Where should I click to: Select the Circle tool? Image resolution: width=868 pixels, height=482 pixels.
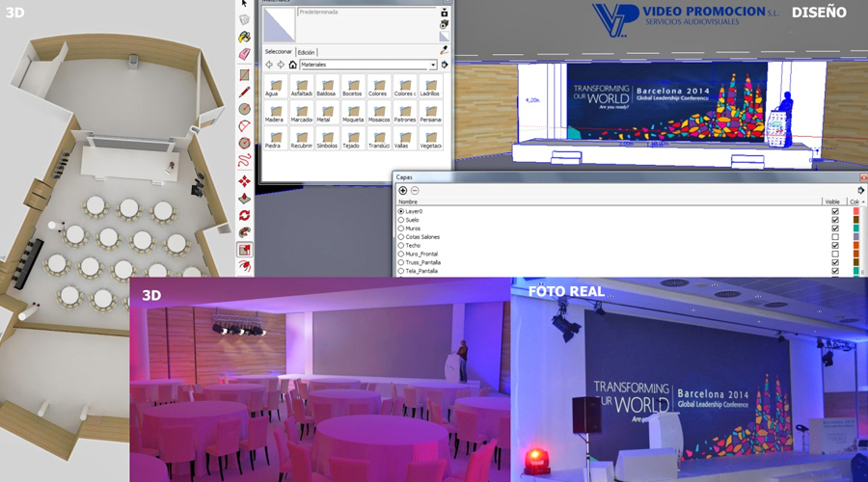[244, 109]
